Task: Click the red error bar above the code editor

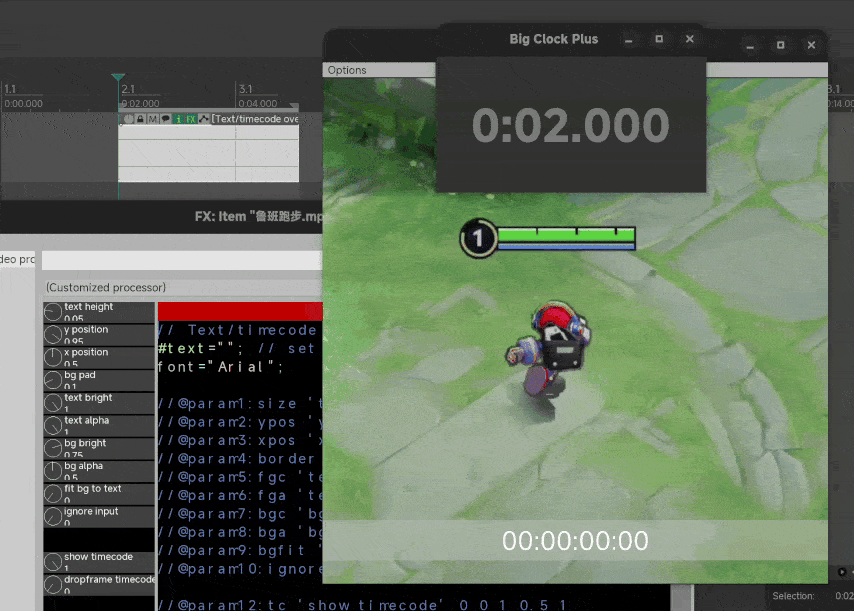Action: [240, 311]
